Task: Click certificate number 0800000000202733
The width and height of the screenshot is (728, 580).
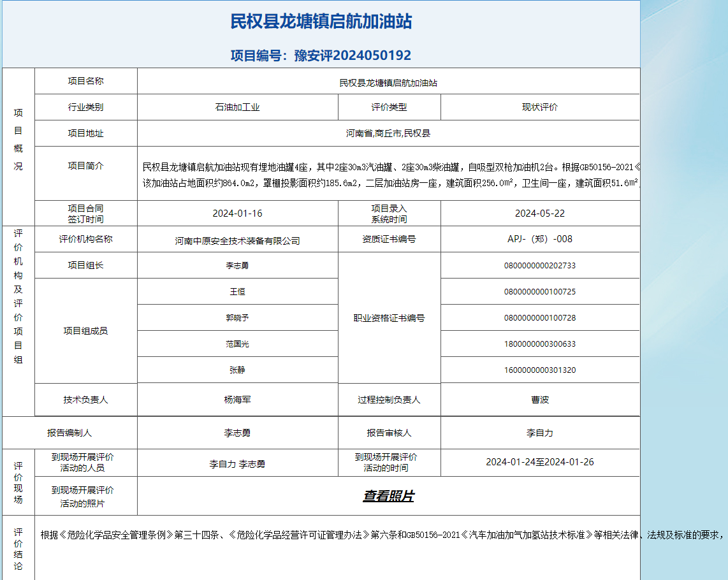Action: pos(539,266)
